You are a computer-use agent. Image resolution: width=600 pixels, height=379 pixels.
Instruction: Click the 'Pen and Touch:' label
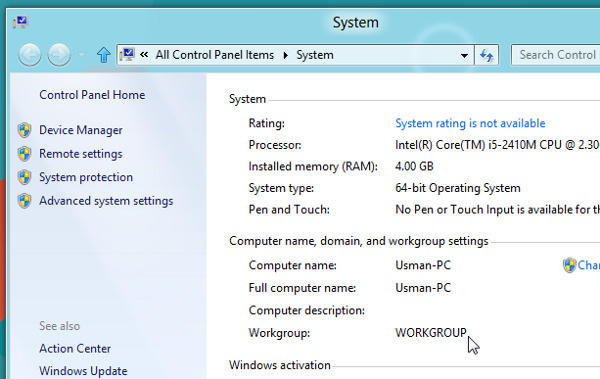coord(289,209)
